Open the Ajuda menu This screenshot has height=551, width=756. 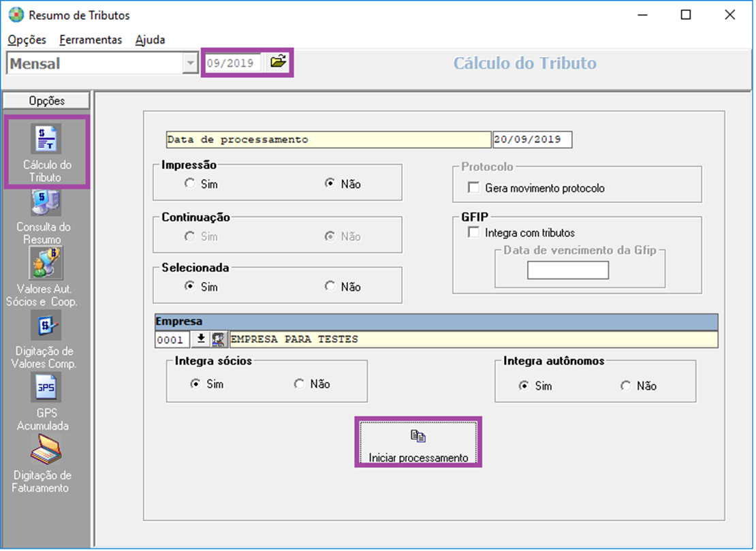click(x=150, y=40)
